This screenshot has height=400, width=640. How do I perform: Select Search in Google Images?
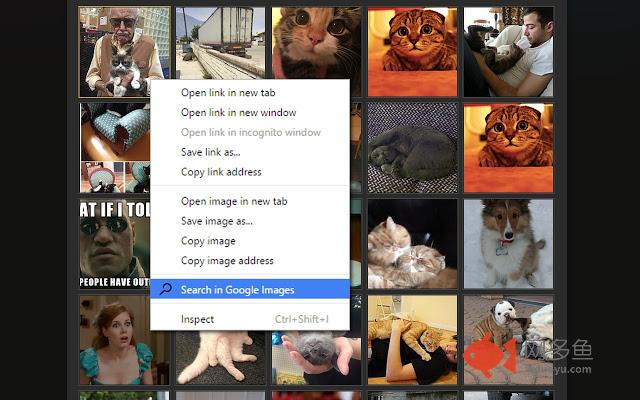[x=237, y=289]
